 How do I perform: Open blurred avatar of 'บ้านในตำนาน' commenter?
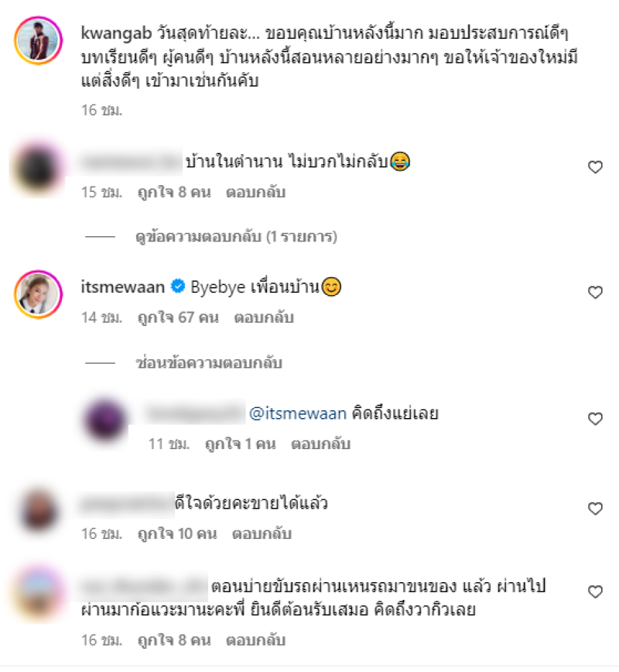click(39, 169)
